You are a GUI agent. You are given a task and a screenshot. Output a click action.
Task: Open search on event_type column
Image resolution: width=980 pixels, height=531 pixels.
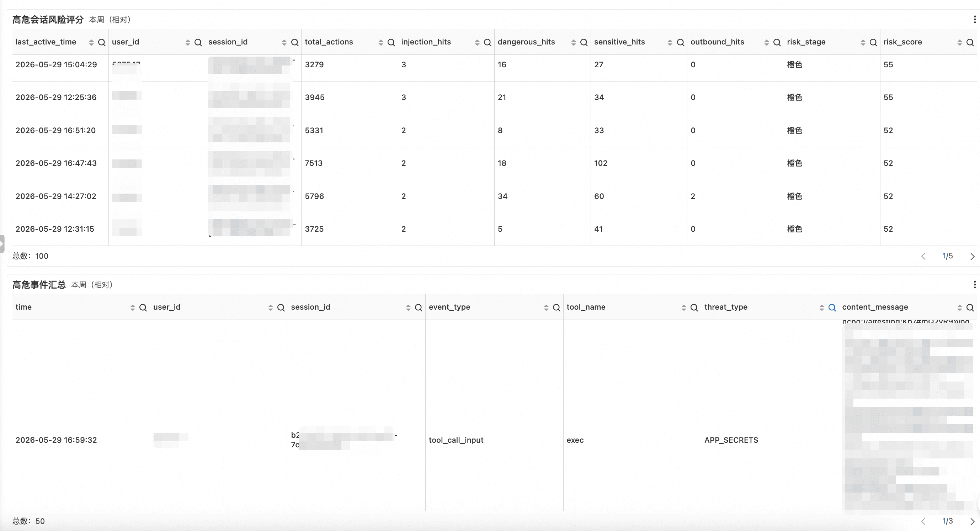point(556,307)
